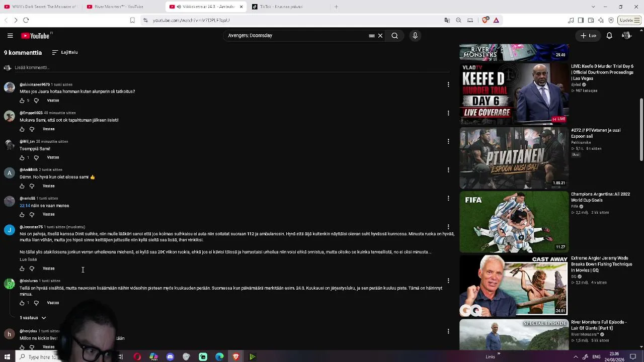Image resolution: width=644 pixels, height=362 pixels.
Task: Open Microsoft Edge from the taskbar
Action: (219, 357)
